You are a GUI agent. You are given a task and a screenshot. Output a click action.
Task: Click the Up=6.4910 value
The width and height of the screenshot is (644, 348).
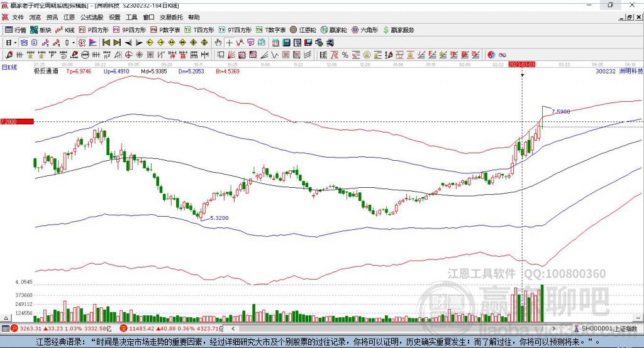(x=116, y=72)
